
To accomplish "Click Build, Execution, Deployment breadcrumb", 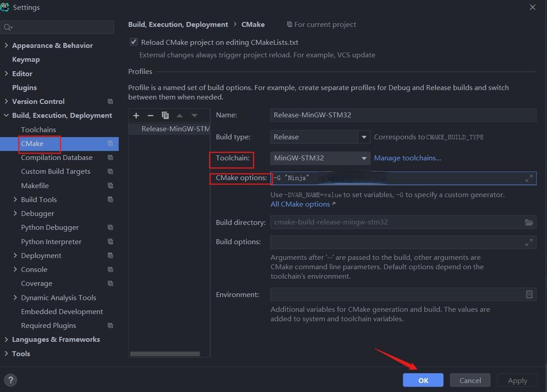I will (x=178, y=25).
